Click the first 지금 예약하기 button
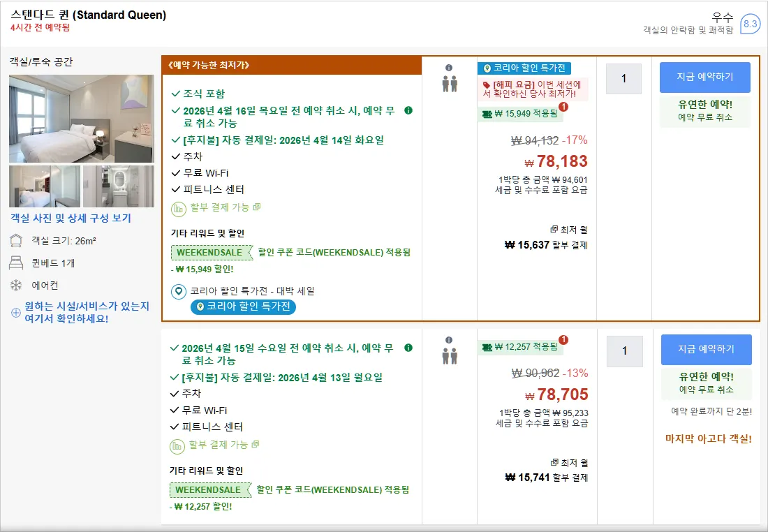768x532 pixels. point(705,77)
